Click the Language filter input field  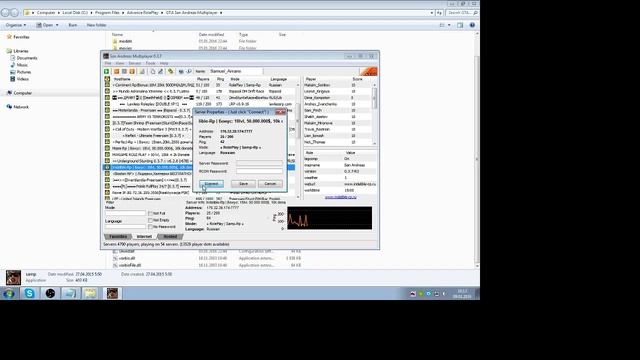(125, 227)
